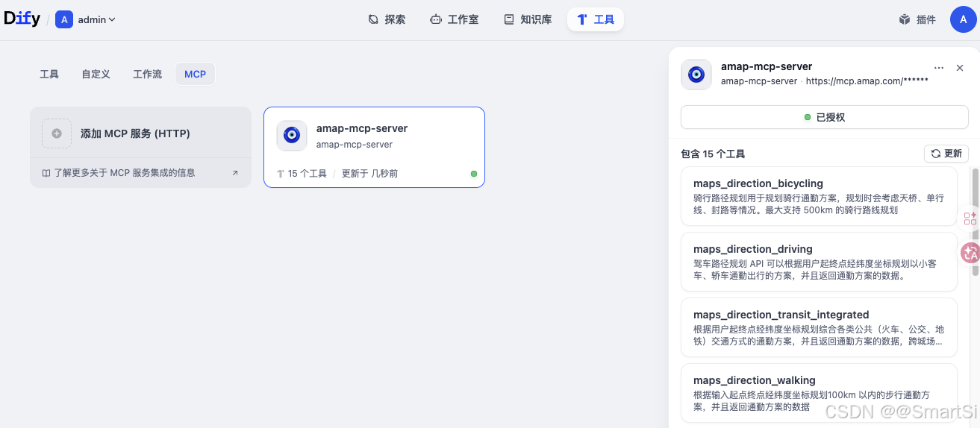This screenshot has width=980, height=428.
Task: Click the 已授权 authorization button
Action: (x=824, y=117)
